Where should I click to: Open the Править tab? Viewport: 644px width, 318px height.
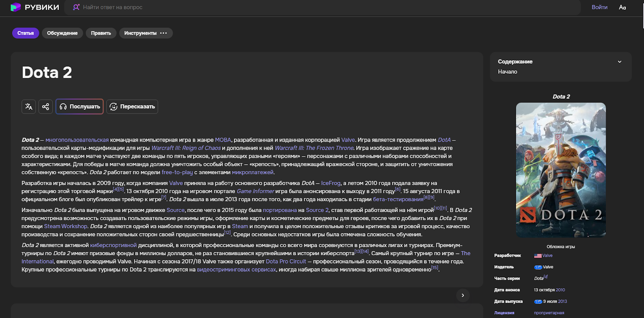101,33
